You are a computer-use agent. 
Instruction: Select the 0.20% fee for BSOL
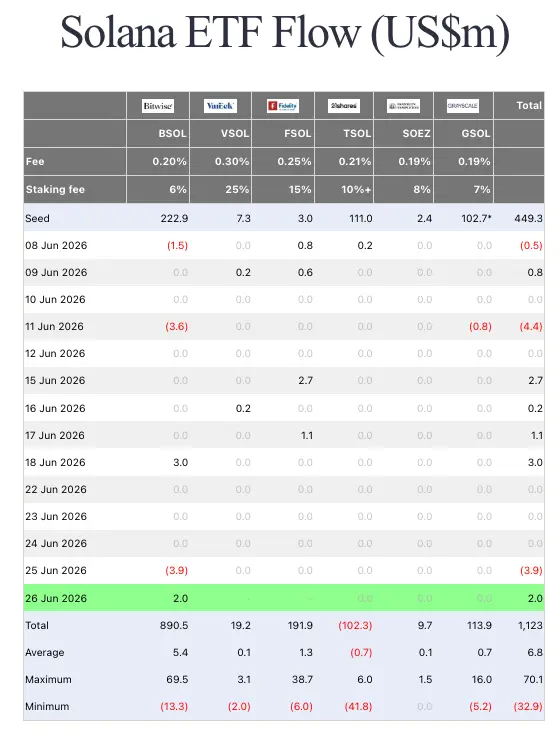point(169,161)
